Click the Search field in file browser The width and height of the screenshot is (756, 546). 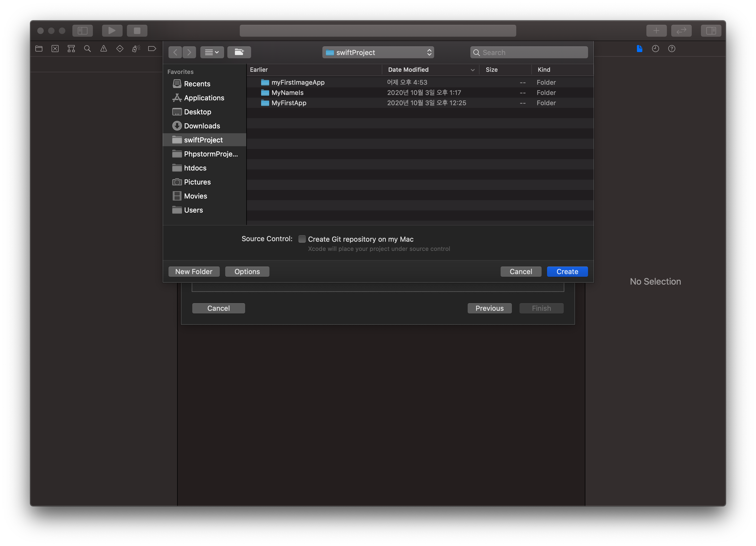coord(529,52)
